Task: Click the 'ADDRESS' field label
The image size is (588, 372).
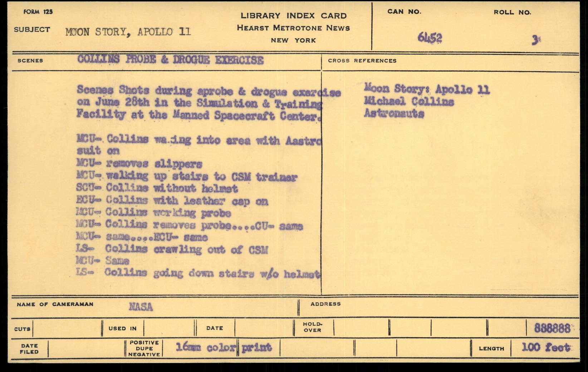Action: pyautogui.click(x=325, y=304)
